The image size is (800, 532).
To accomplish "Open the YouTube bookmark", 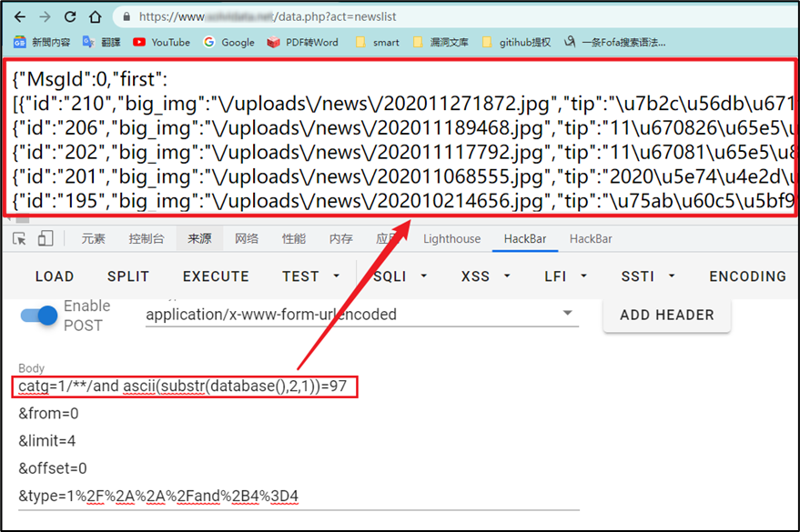I will 161,43.
